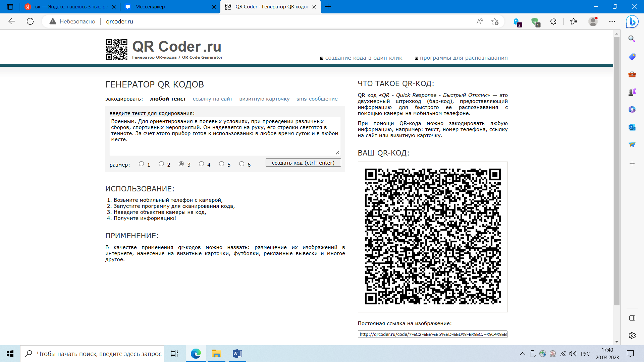Choose 'sms-сообщение' encoding option
Image resolution: width=644 pixels, height=362 pixels.
[317, 99]
